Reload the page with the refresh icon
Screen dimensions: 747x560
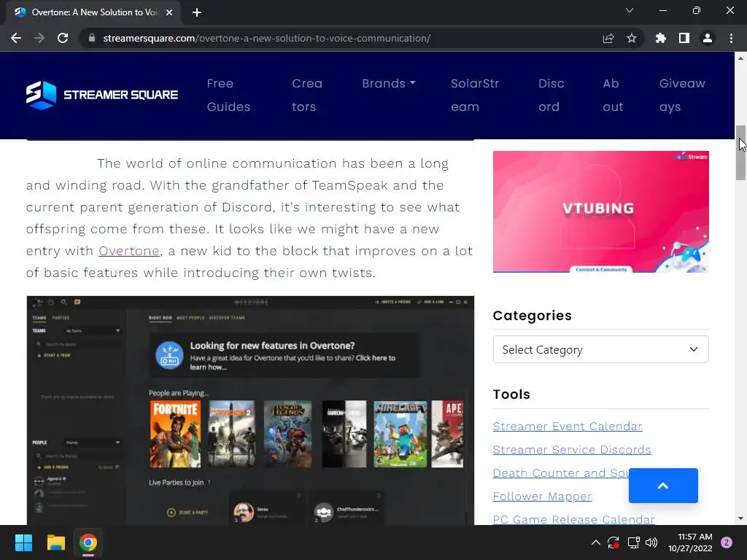coord(63,38)
